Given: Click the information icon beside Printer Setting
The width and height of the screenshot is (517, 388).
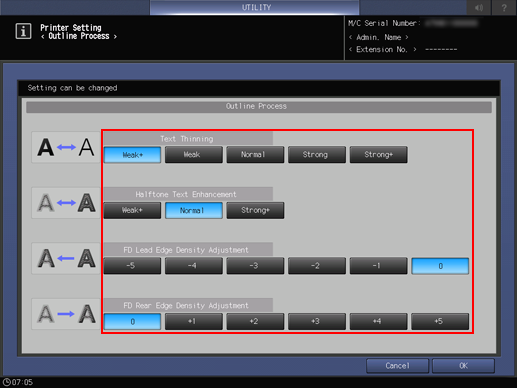Looking at the screenshot, I should (23, 31).
